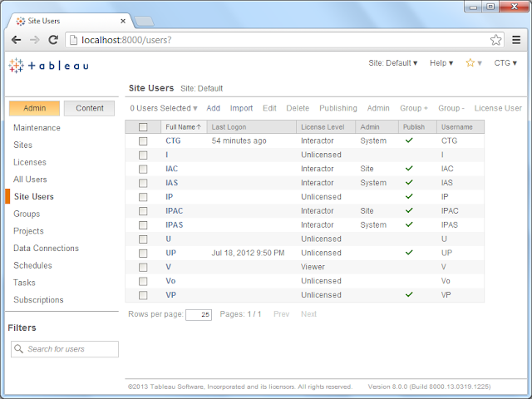The image size is (532, 399).
Task: Click the Publishing toolbar action
Action: (338, 108)
